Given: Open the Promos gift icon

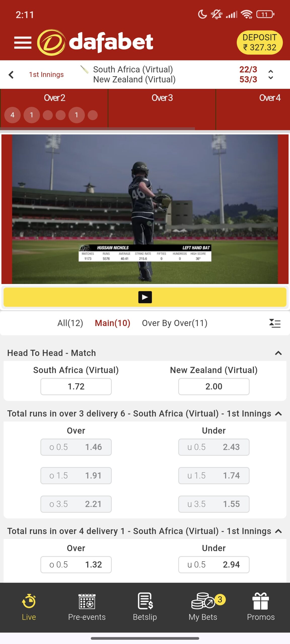Looking at the screenshot, I should (261, 601).
